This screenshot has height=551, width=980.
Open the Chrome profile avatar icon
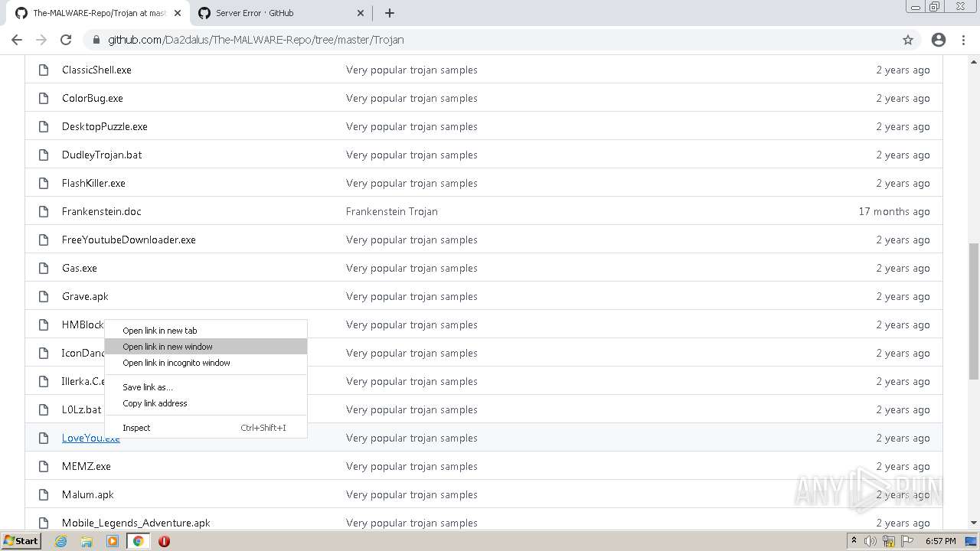coord(939,40)
